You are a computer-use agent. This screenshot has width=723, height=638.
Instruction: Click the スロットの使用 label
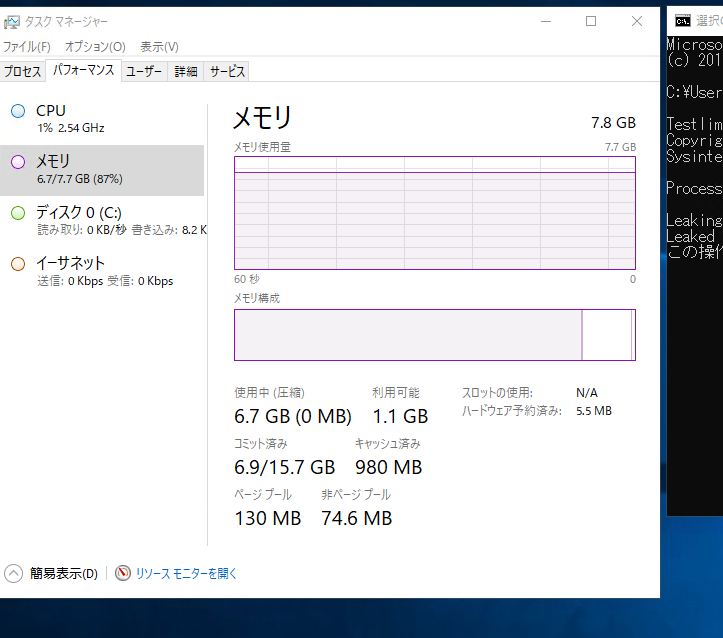coord(498,393)
